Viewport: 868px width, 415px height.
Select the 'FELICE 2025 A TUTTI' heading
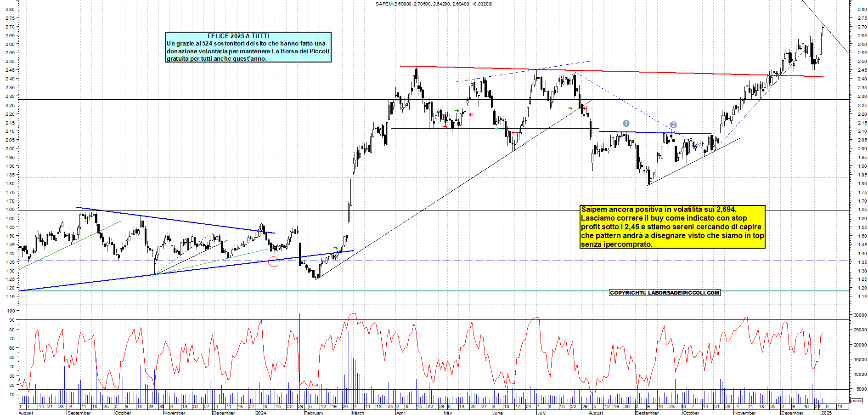click(238, 36)
